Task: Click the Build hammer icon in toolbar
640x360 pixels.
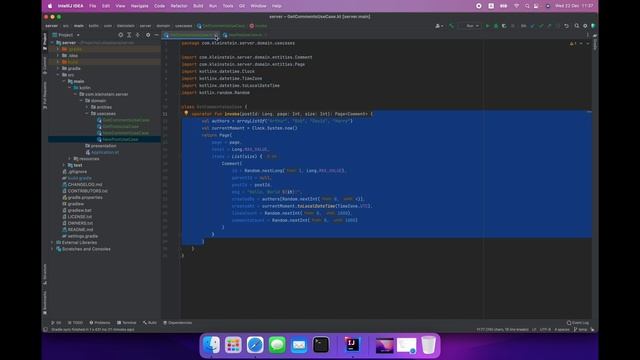Action: pos(451,26)
